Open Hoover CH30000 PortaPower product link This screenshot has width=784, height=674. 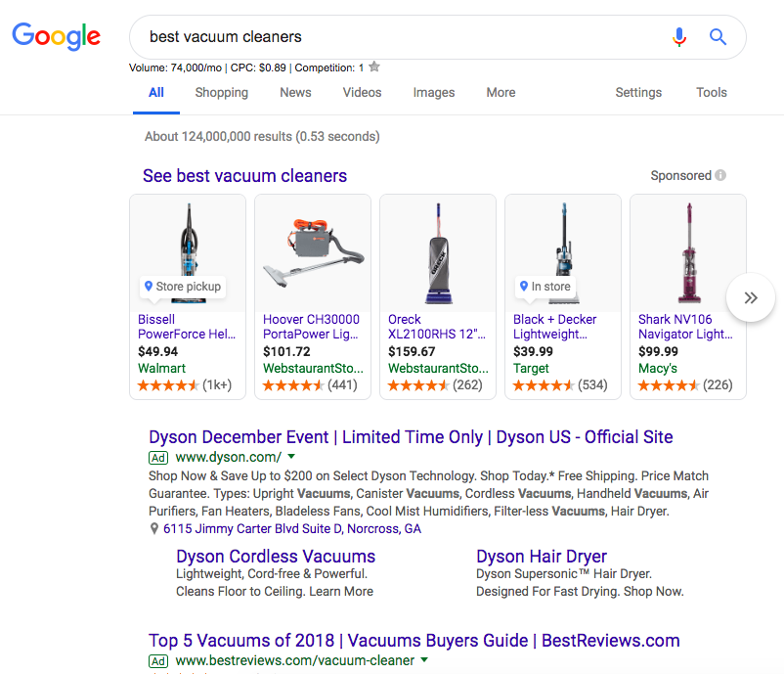(x=311, y=327)
